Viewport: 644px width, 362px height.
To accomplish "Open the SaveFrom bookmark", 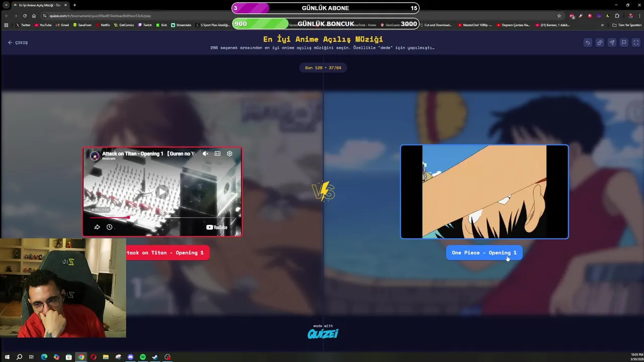I will coord(83,25).
